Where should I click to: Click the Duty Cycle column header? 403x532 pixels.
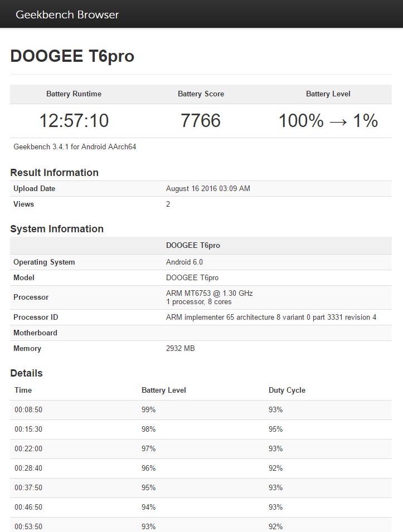[x=287, y=391]
